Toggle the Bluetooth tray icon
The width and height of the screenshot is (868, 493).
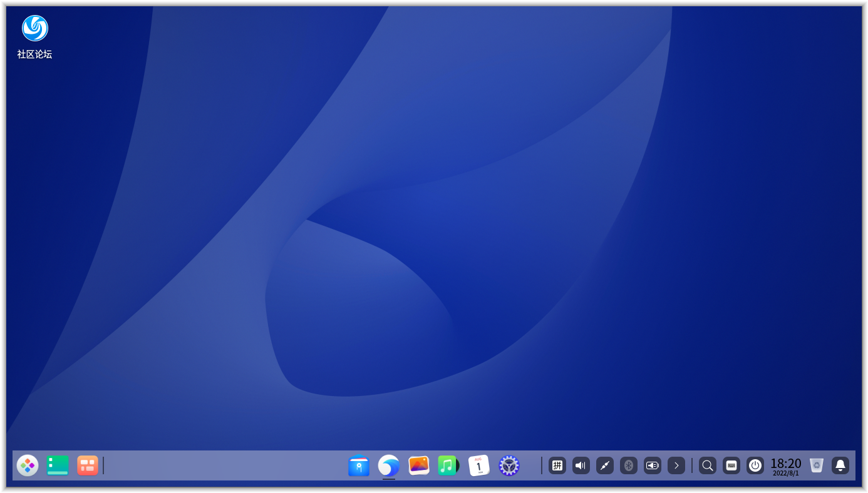pos(629,465)
